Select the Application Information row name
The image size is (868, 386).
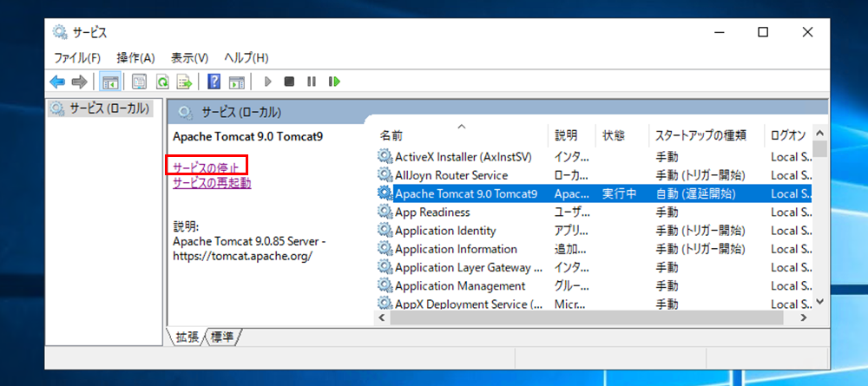pos(457,249)
